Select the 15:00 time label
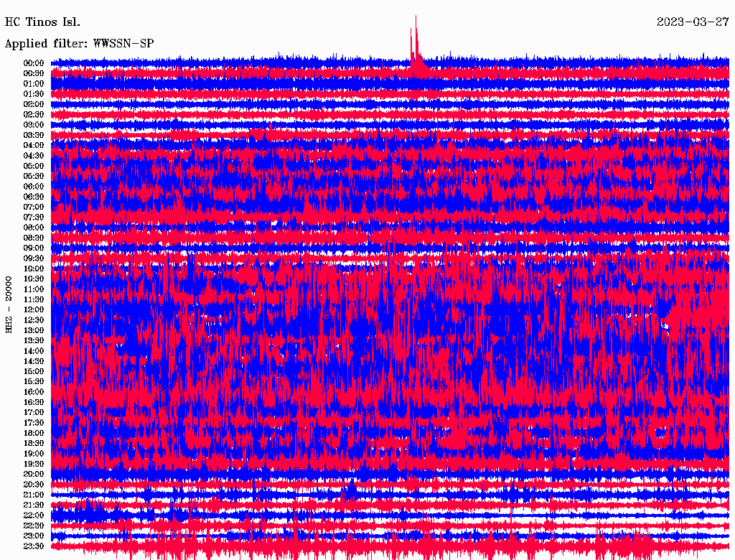This screenshot has height=560, width=735. pos(34,371)
